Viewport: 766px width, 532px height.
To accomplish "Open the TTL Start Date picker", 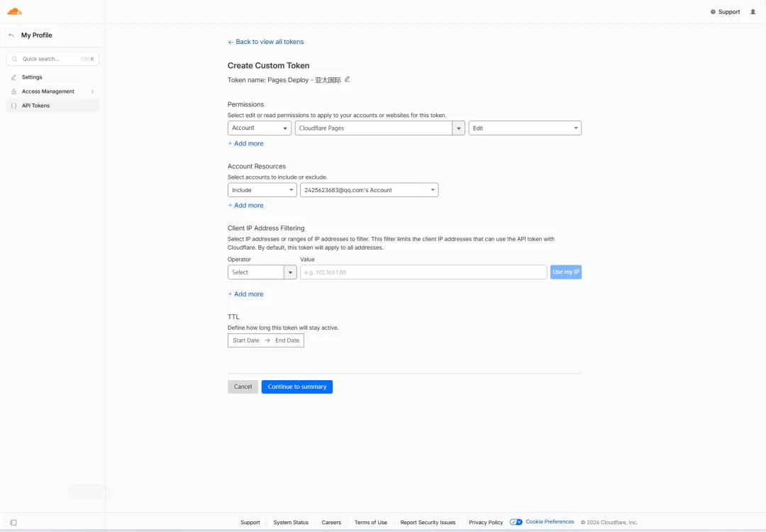I will [245, 340].
